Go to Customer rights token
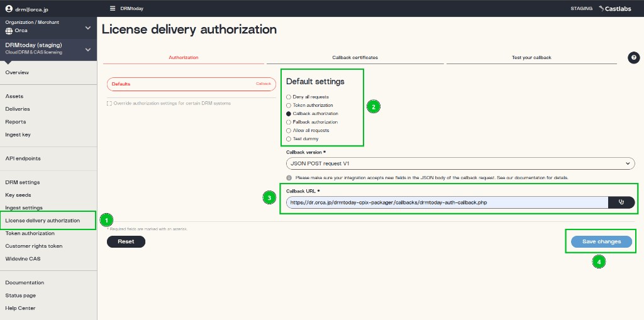644x320 pixels. point(34,246)
